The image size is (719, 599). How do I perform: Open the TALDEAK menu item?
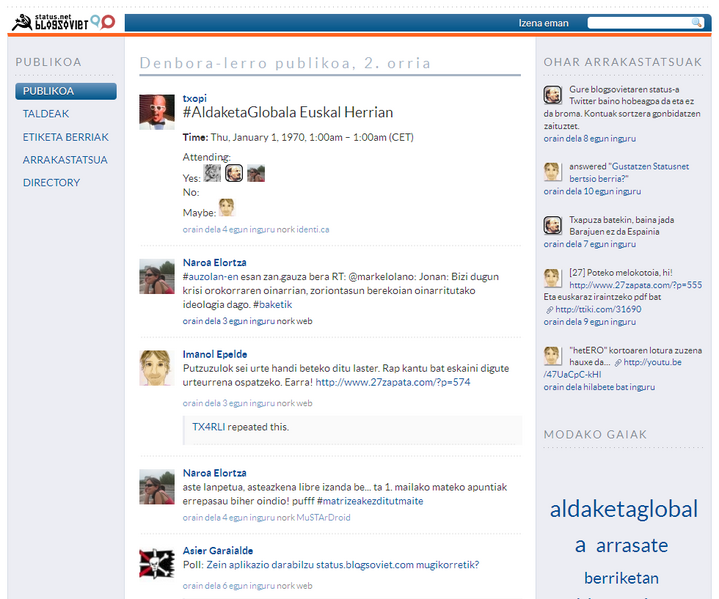point(46,114)
